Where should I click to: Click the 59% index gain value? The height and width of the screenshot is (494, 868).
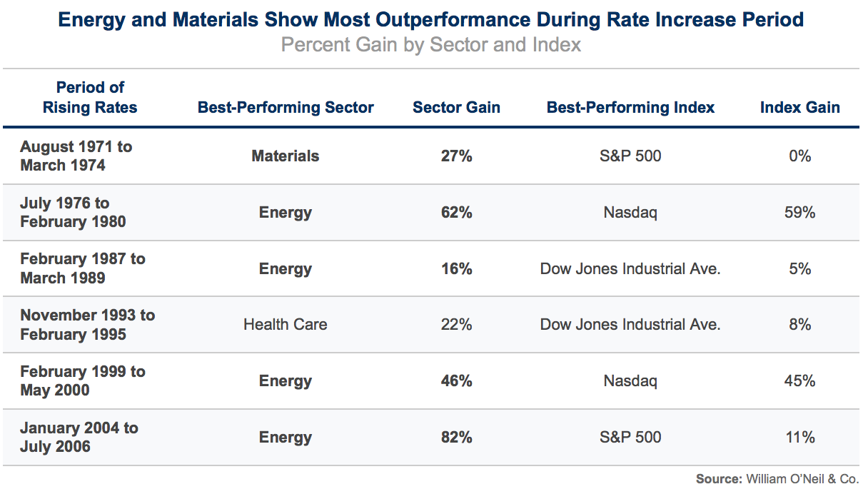coord(800,212)
